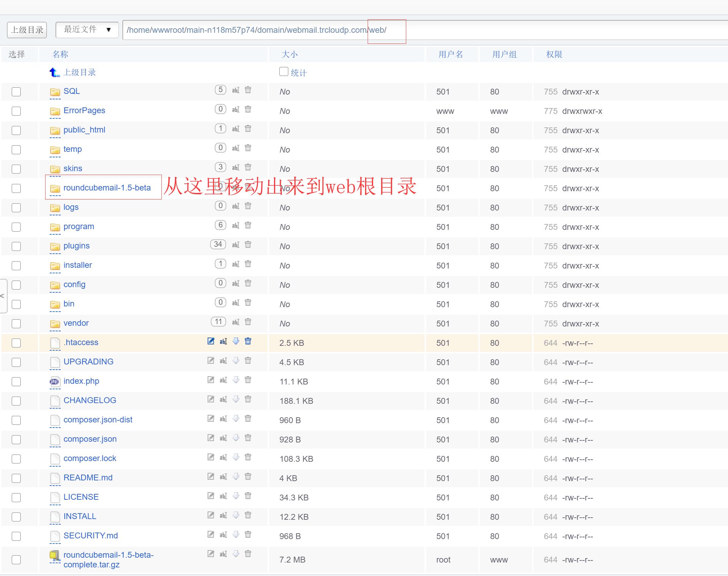This screenshot has height=576, width=728.
Task: Delete .htaccess using its trash icon
Action: click(x=248, y=341)
